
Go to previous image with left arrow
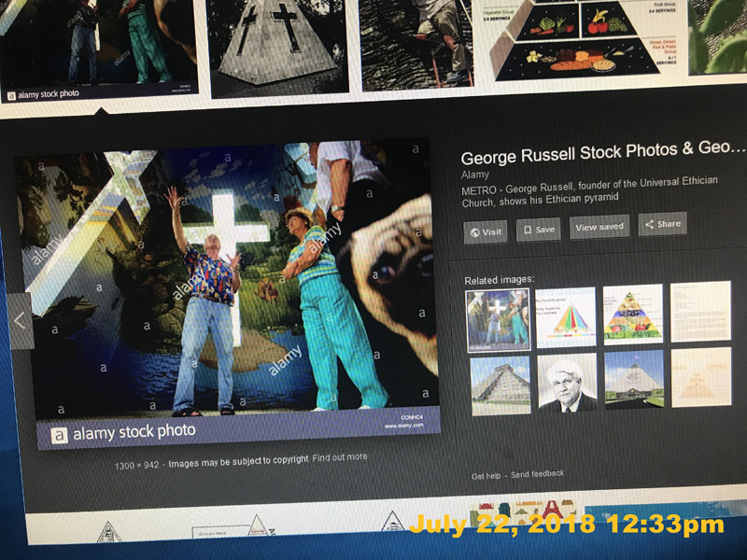pyautogui.click(x=20, y=321)
